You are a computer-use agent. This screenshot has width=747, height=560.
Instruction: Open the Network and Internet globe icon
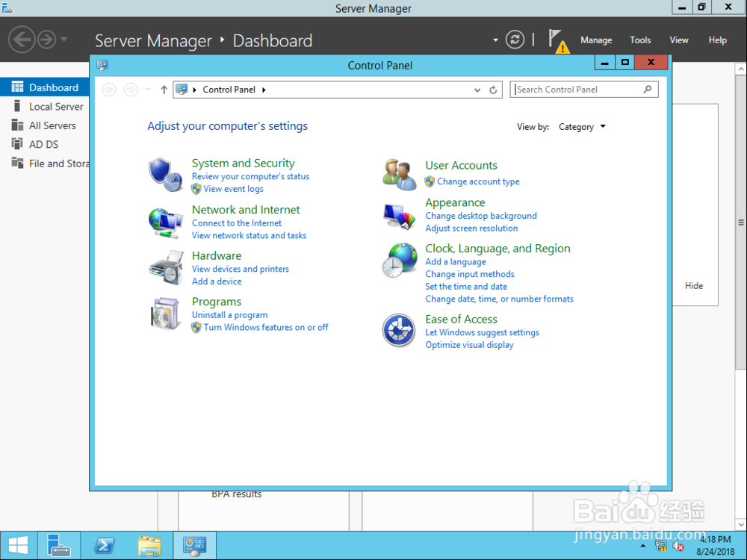[x=165, y=223]
